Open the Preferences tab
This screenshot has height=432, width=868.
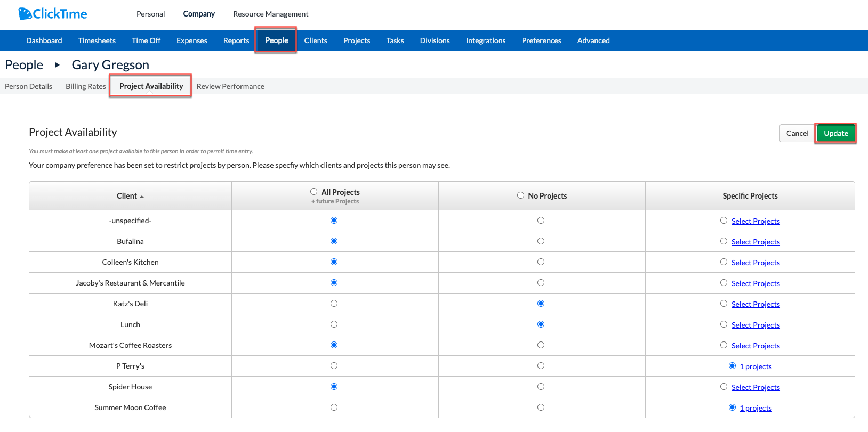click(541, 40)
